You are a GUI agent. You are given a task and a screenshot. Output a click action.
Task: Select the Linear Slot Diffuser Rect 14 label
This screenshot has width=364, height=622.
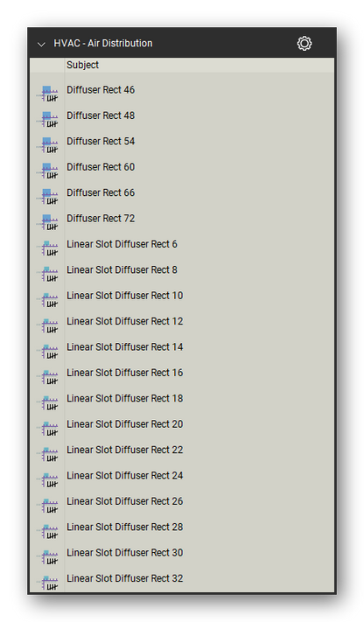[124, 347]
